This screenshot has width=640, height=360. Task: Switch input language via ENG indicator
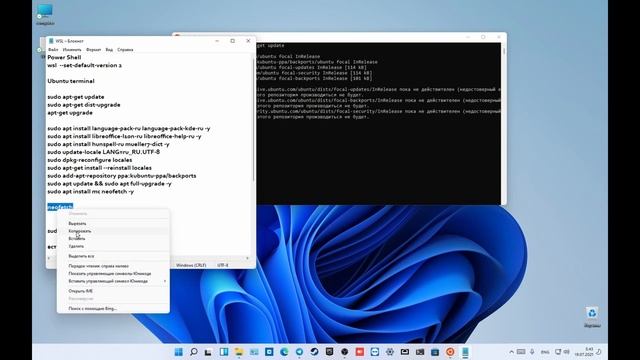tap(545, 352)
